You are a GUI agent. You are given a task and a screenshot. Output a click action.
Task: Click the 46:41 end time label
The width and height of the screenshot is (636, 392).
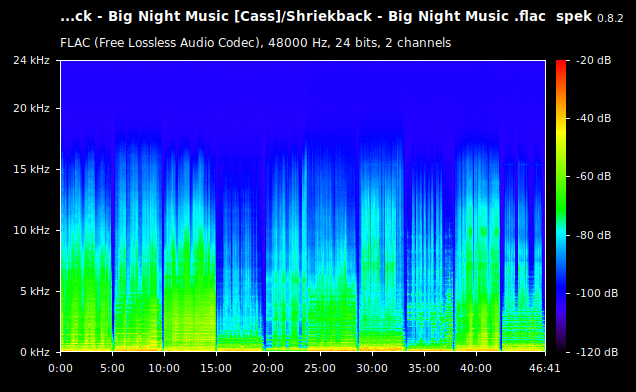tap(544, 368)
